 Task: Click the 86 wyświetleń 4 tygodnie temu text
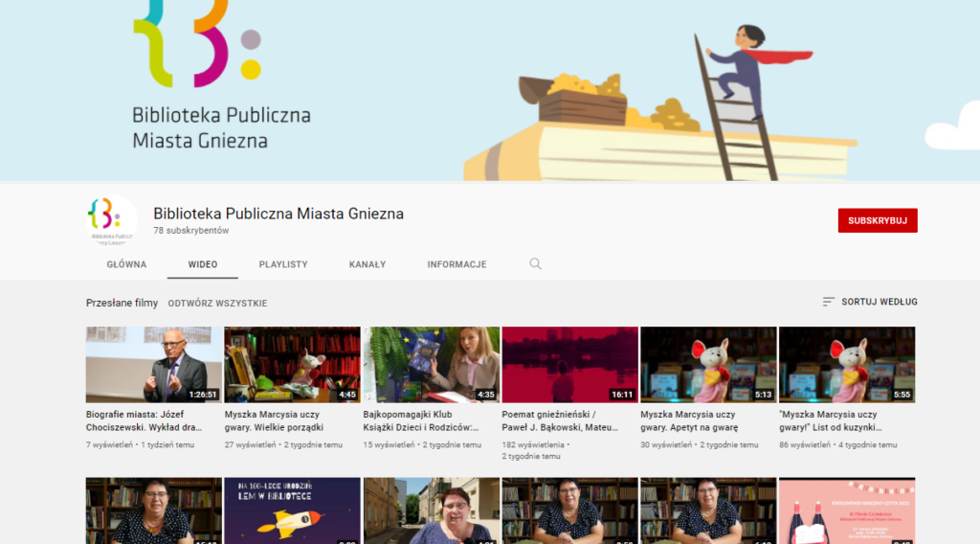click(x=838, y=445)
